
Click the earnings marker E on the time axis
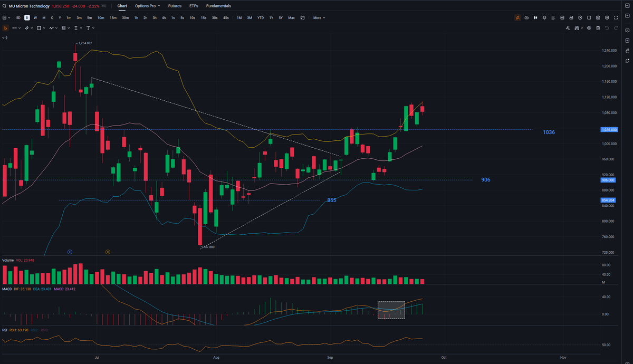70,252
